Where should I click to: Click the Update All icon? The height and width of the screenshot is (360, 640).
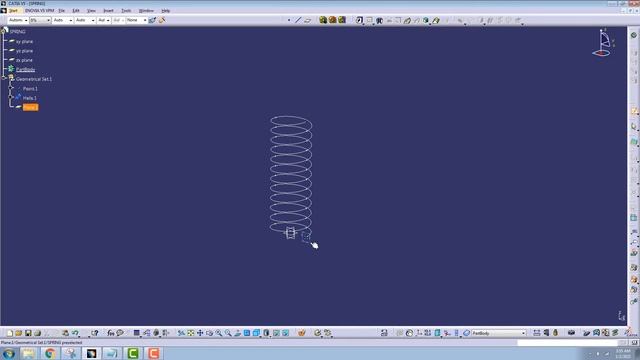tap(409, 333)
